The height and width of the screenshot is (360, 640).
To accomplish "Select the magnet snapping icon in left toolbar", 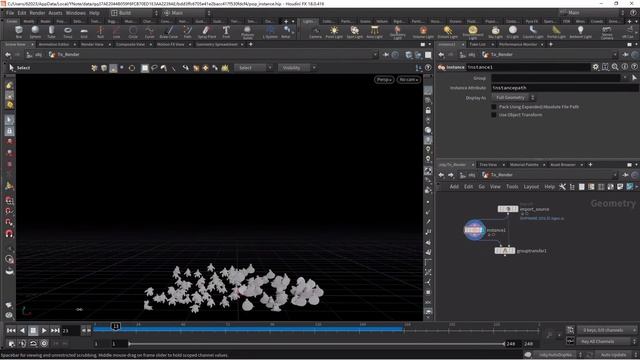I will pyautogui.click(x=9, y=233).
